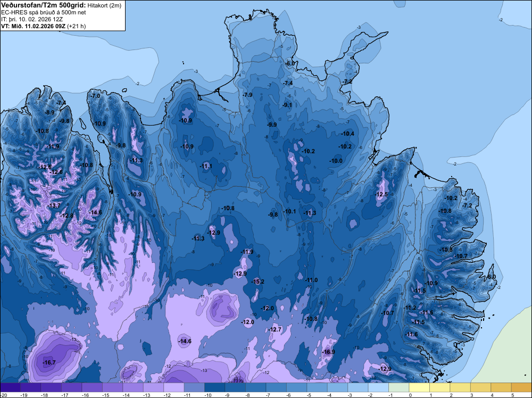
Task: Click the -7.9 temperature value
Action: point(248,95)
